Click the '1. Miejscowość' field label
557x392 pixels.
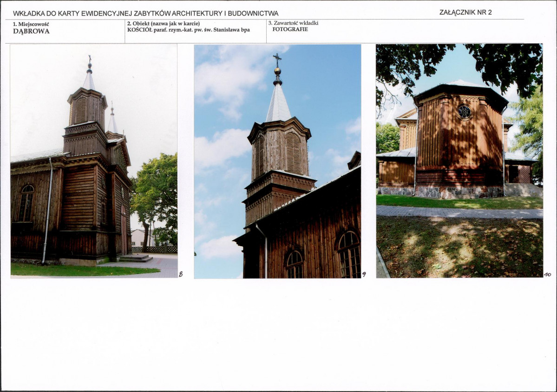31,24
